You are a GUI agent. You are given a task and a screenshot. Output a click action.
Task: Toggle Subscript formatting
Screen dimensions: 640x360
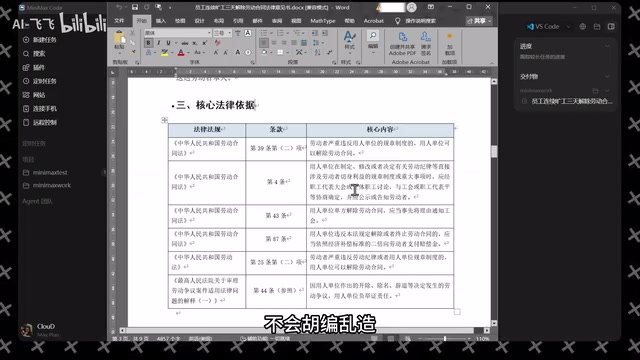[195, 43]
